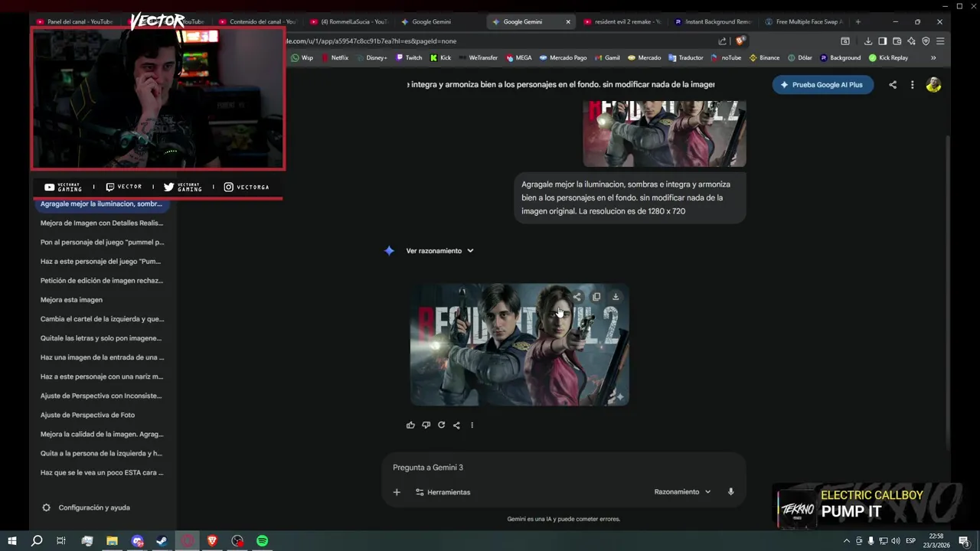Viewport: 980px width, 551px height.
Task: Open the Herramientas tools menu
Action: (x=443, y=492)
